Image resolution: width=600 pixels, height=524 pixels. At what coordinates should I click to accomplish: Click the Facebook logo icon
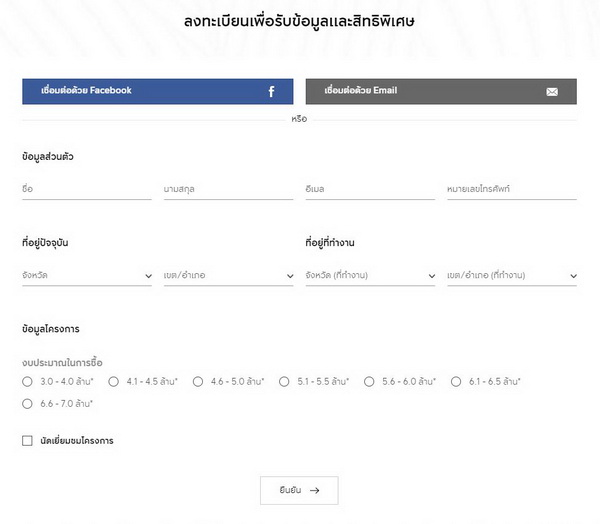point(271,92)
